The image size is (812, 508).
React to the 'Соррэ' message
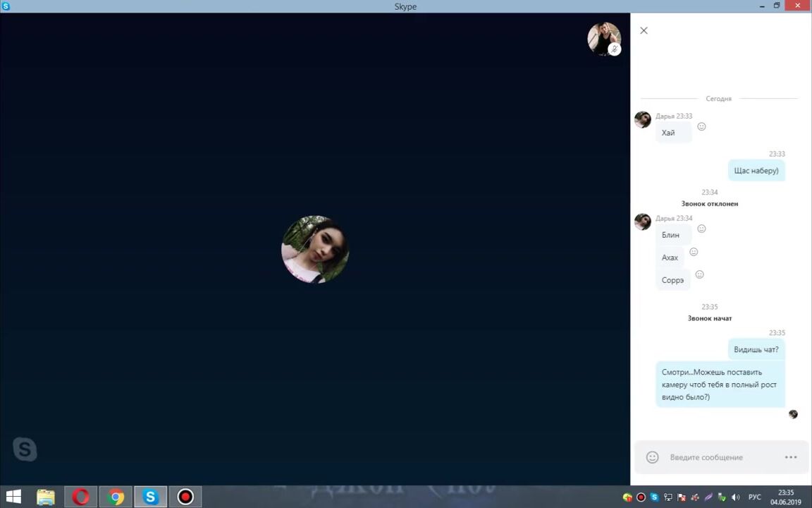coord(699,274)
